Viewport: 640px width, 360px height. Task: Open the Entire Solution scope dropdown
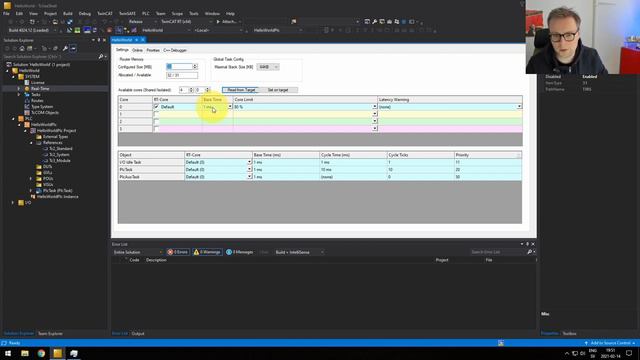click(x=138, y=252)
